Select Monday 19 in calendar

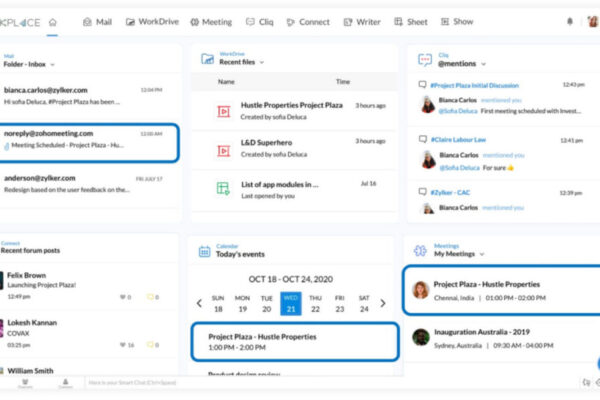tap(242, 304)
